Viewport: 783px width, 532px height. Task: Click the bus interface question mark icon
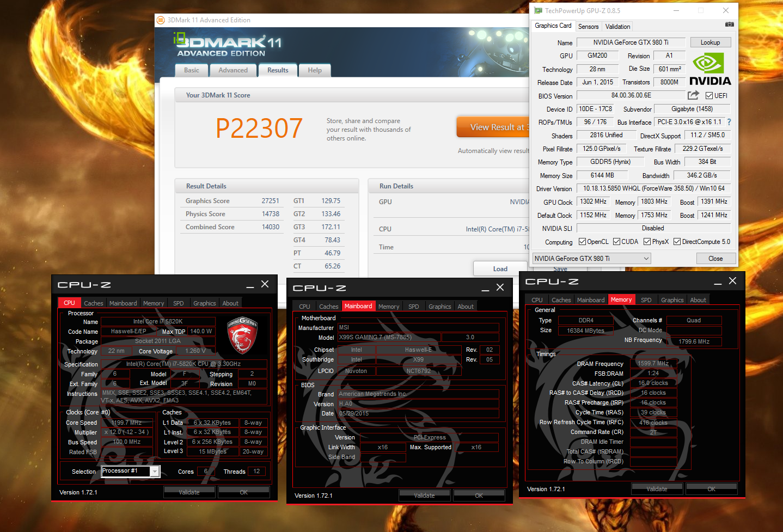pyautogui.click(x=729, y=122)
